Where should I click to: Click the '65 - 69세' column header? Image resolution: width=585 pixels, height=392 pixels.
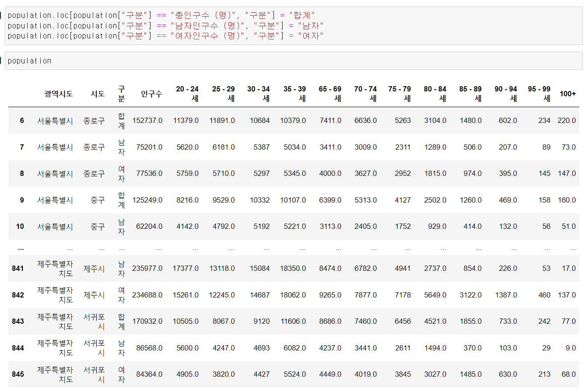click(330, 94)
